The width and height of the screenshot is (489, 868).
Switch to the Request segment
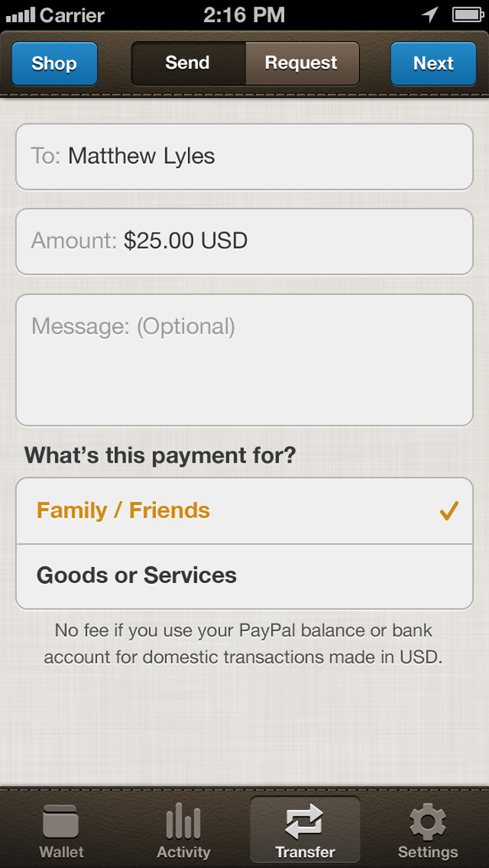pyautogui.click(x=303, y=63)
